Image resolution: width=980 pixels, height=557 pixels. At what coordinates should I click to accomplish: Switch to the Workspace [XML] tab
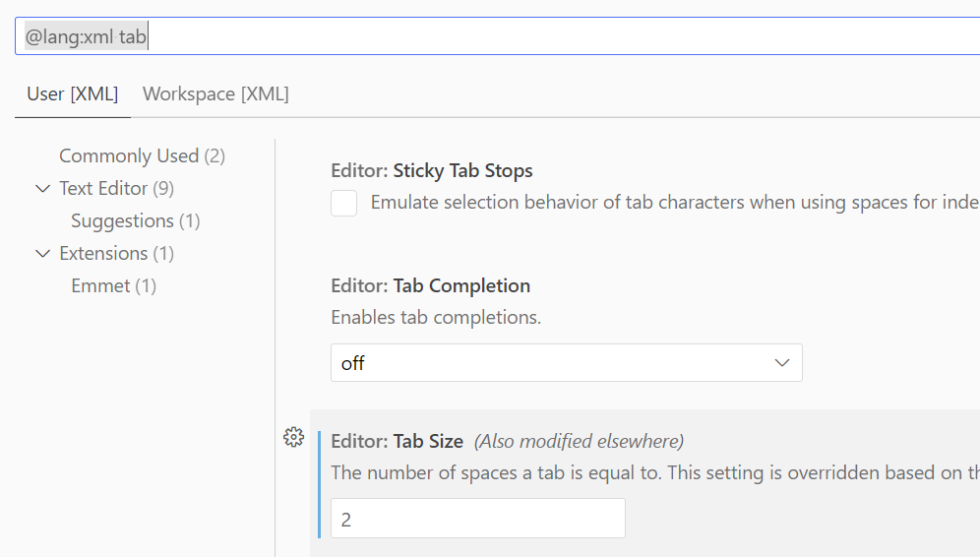click(215, 93)
